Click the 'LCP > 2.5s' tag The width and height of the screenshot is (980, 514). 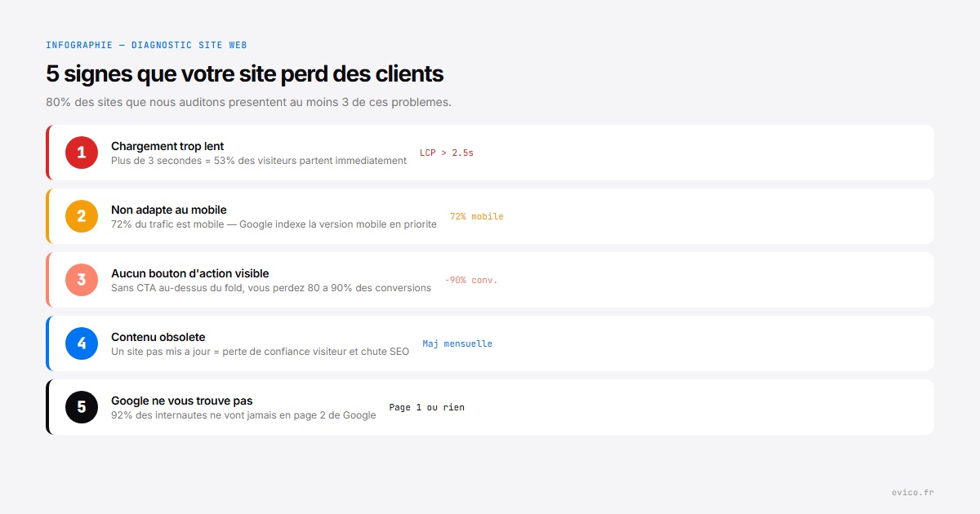point(447,153)
